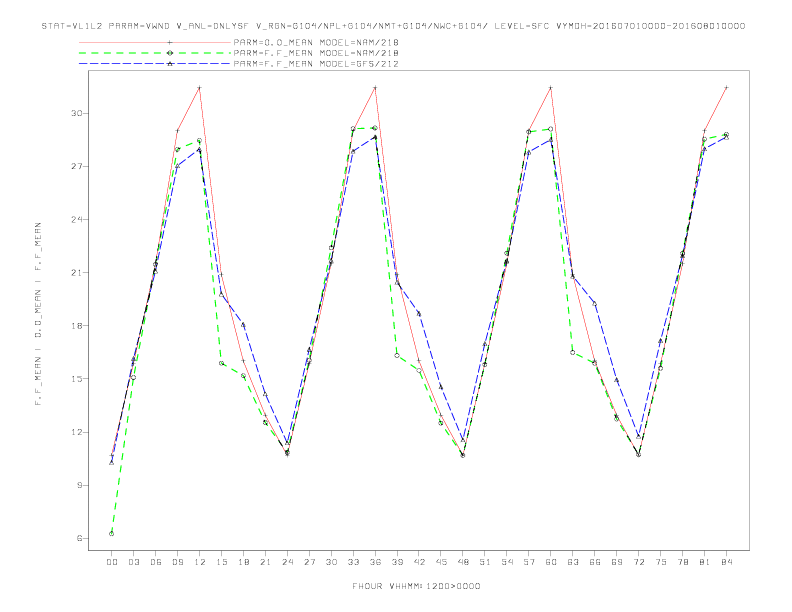Click x-axis forecast hour label 78

pos(682,562)
